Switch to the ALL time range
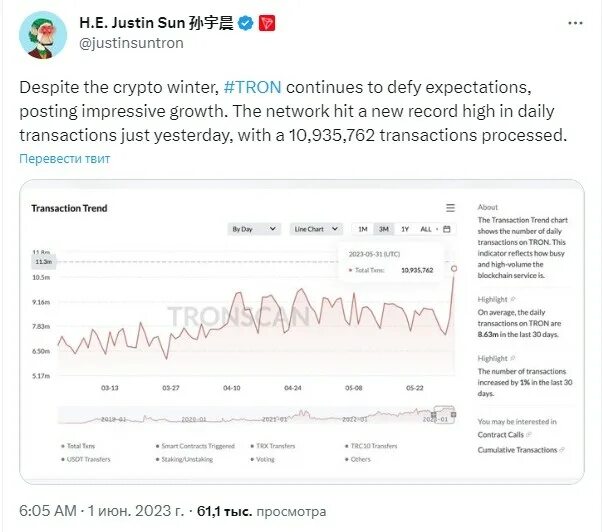Image resolution: width=602 pixels, height=532 pixels. (426, 229)
